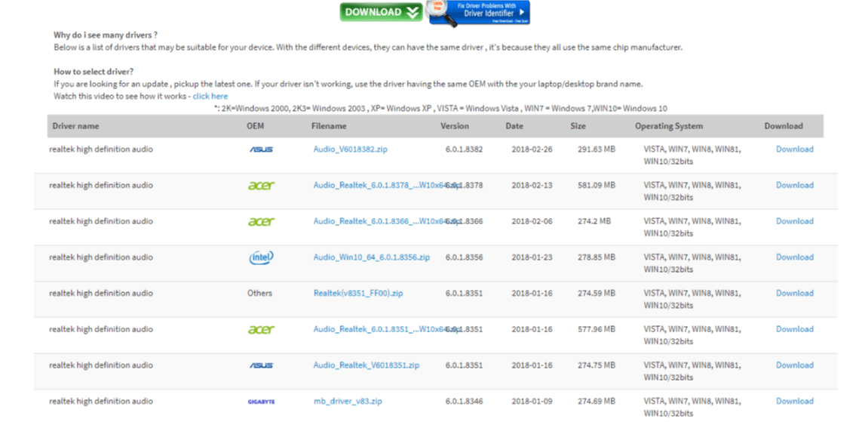Click the 'How to select driver?' heading

click(x=94, y=72)
